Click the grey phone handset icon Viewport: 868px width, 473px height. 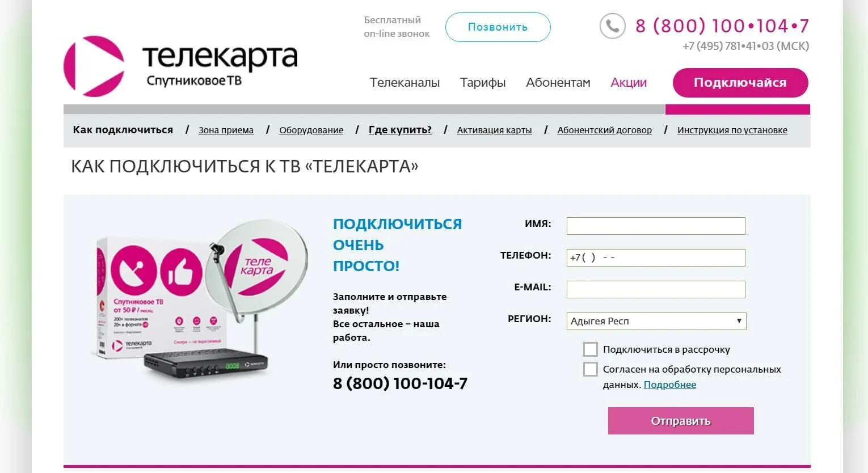pyautogui.click(x=612, y=26)
